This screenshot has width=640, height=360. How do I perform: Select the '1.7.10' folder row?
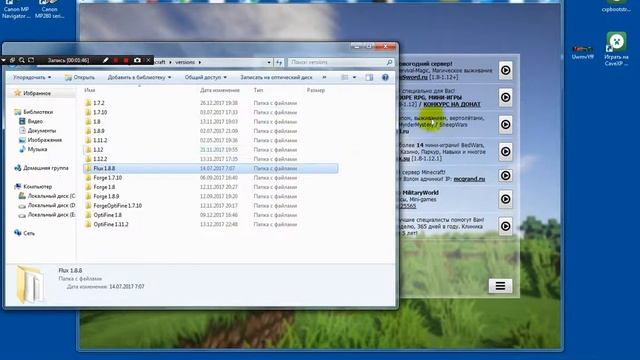pos(211,112)
